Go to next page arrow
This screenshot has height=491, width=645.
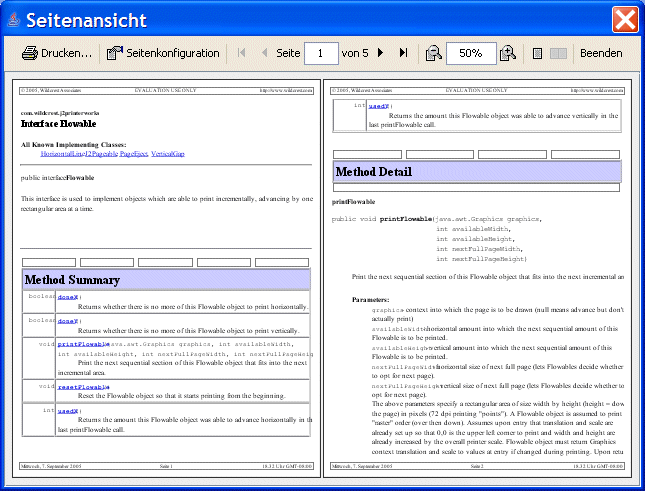(x=381, y=53)
